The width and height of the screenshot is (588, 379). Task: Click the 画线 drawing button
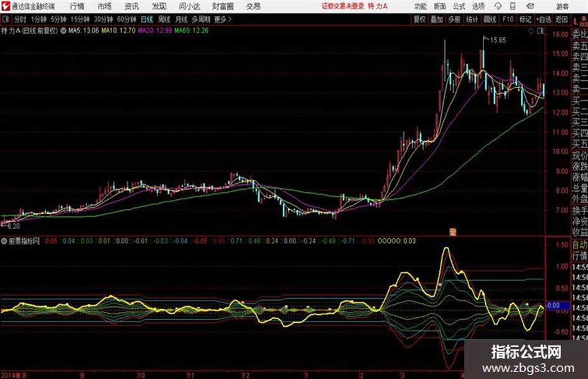point(490,19)
